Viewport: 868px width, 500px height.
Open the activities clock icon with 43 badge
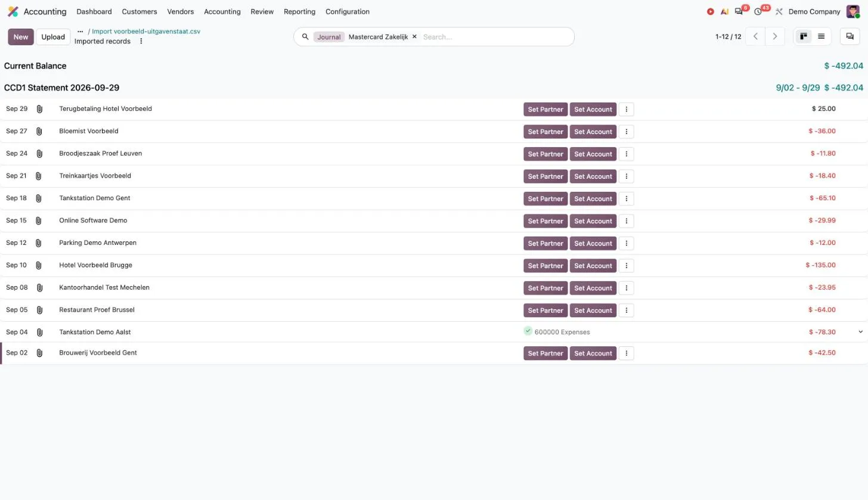(758, 11)
